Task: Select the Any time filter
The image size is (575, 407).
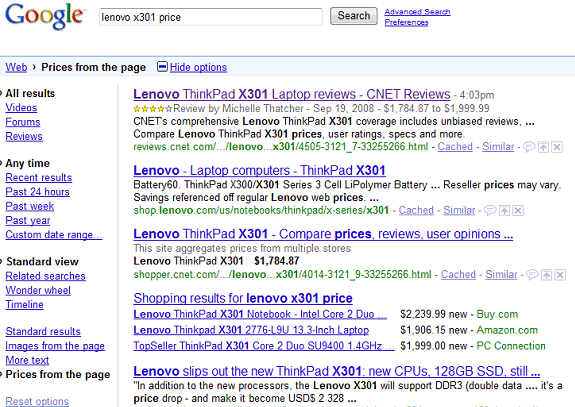Action: coord(28,163)
